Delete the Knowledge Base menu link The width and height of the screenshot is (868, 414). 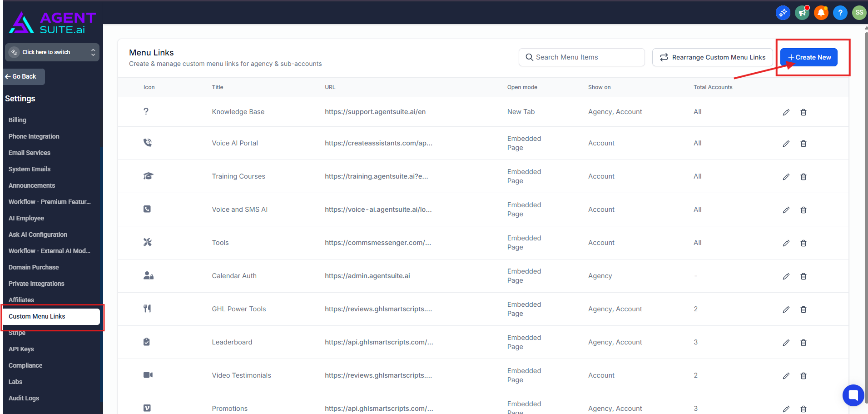pyautogui.click(x=804, y=112)
